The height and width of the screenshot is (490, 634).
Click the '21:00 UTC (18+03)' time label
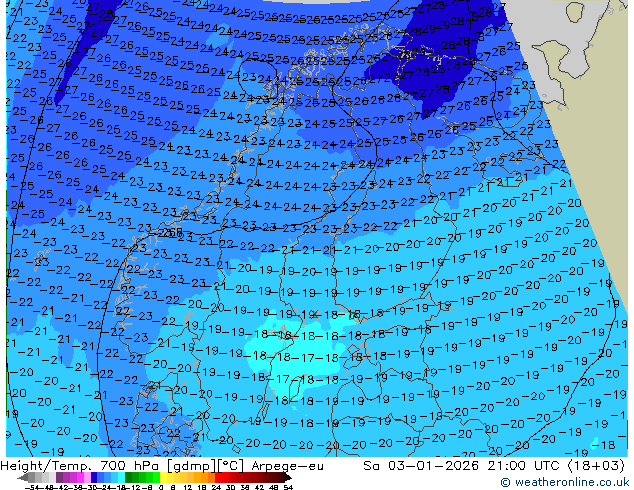click(x=556, y=466)
